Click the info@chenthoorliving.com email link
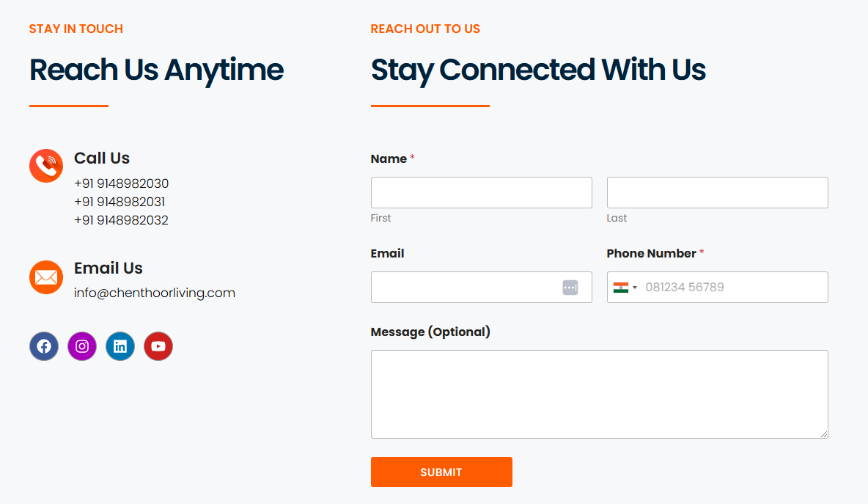Image resolution: width=868 pixels, height=504 pixels. 155,293
